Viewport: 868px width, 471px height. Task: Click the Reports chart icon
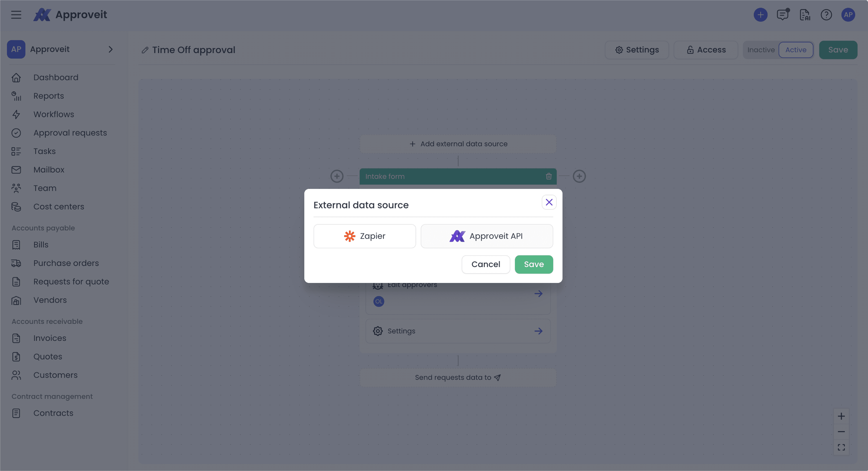[16, 96]
